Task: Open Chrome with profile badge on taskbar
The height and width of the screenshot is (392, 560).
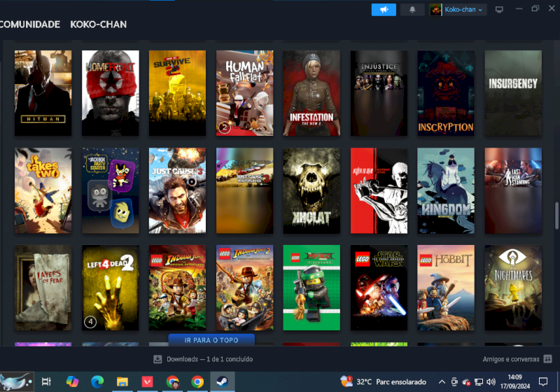Action: [x=172, y=381]
